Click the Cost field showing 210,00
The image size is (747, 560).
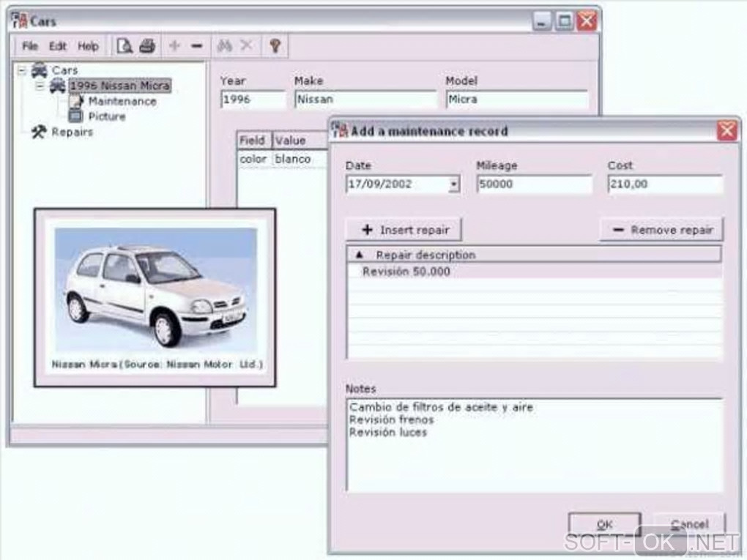[665, 184]
